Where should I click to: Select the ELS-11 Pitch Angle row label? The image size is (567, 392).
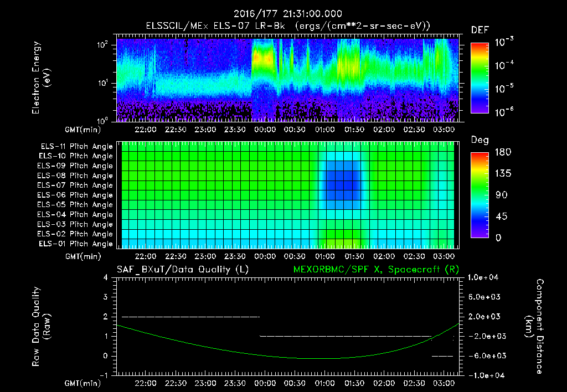coord(76,147)
